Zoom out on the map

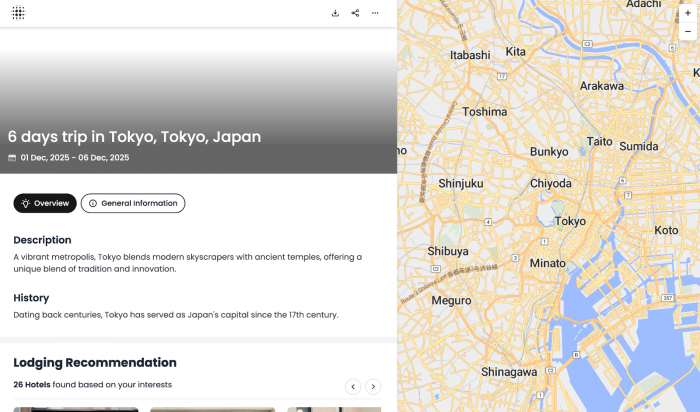point(687,32)
